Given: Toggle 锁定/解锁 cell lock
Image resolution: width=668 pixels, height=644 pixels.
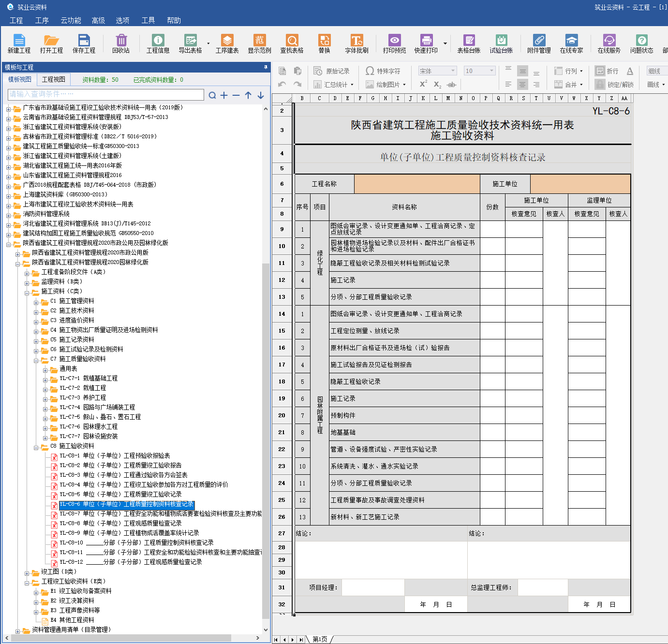Looking at the screenshot, I should click(614, 84).
